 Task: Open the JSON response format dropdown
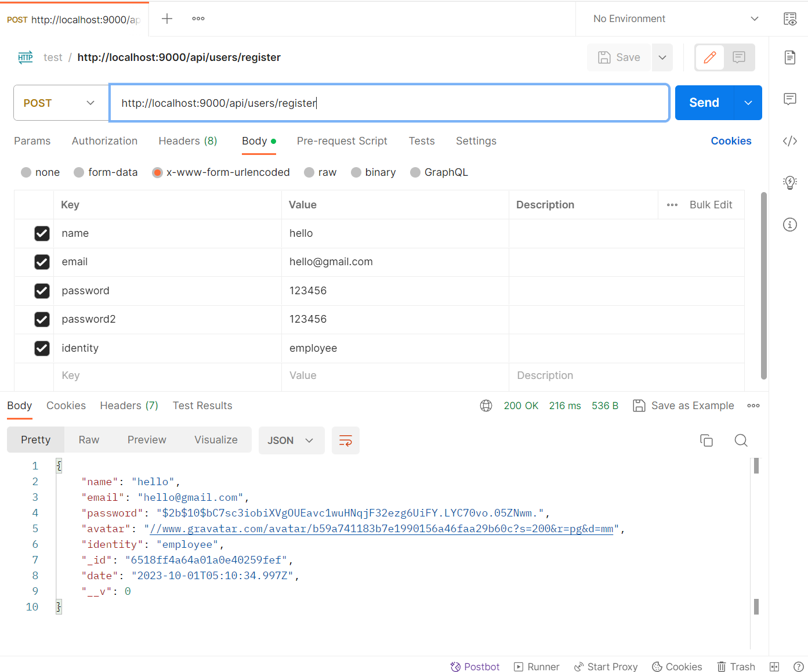(291, 440)
